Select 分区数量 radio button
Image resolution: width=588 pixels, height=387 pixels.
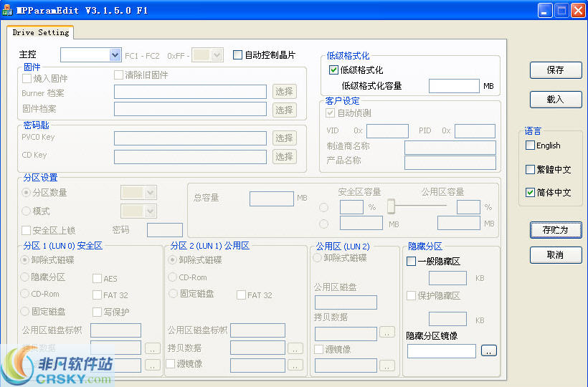click(x=27, y=193)
